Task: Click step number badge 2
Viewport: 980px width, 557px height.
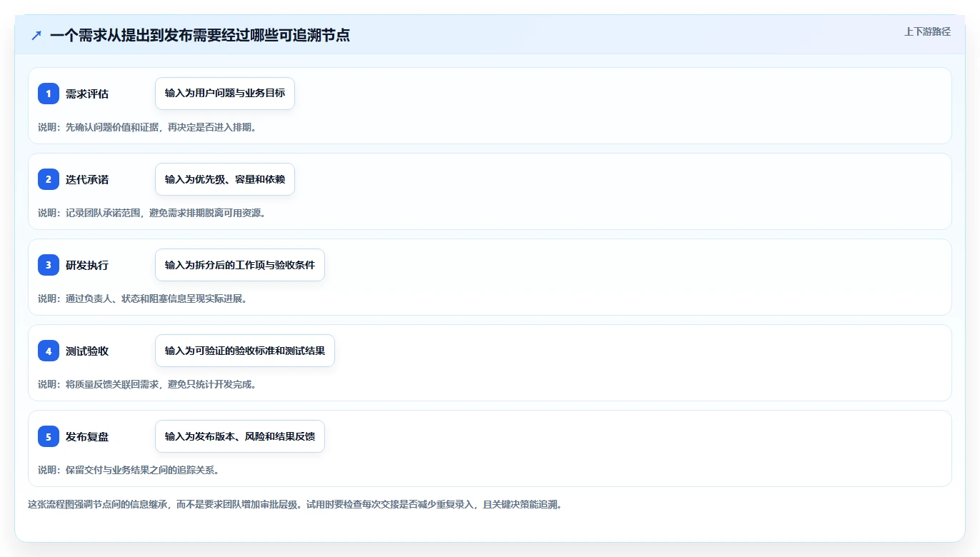Action: (49, 179)
